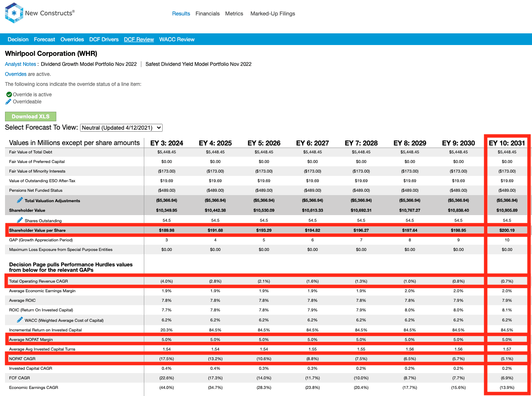
Task: Click the WACC (Weighted Average Cost of Capital) label
Action: 64,320
